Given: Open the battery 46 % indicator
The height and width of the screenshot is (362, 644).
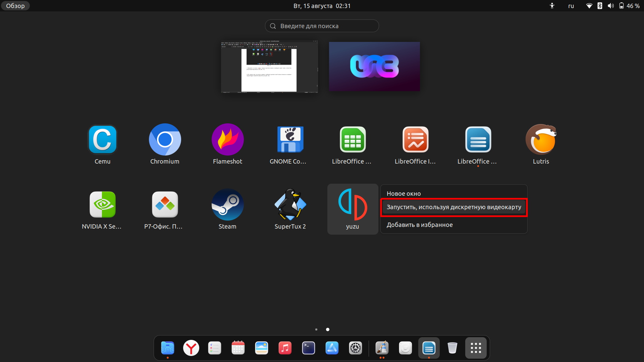Looking at the screenshot, I should click(630, 6).
